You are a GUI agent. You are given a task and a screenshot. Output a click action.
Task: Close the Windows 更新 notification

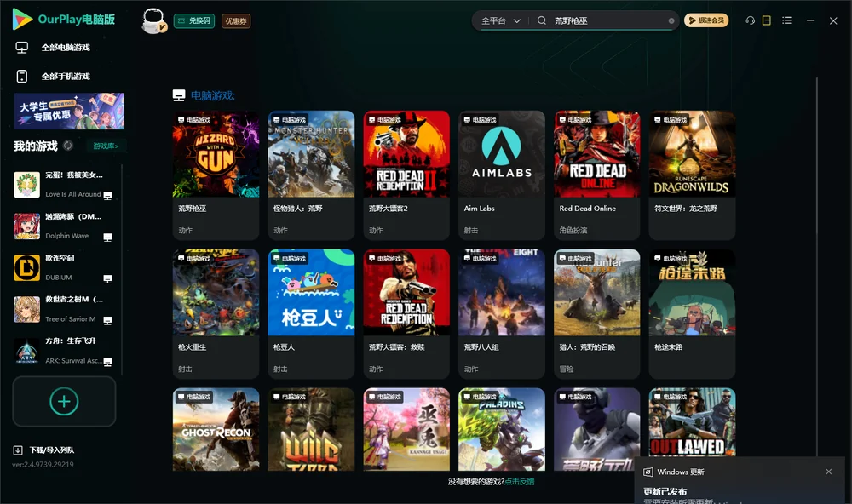click(x=829, y=472)
